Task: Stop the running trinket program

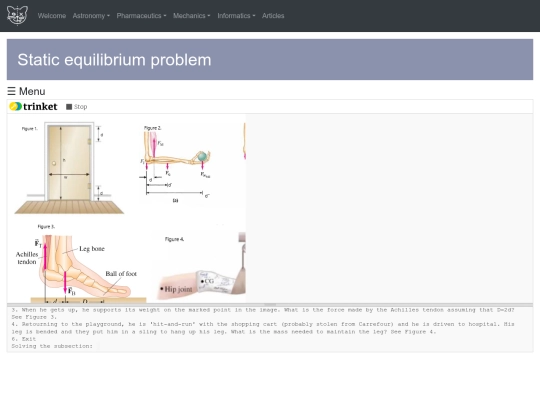Action: point(77,107)
